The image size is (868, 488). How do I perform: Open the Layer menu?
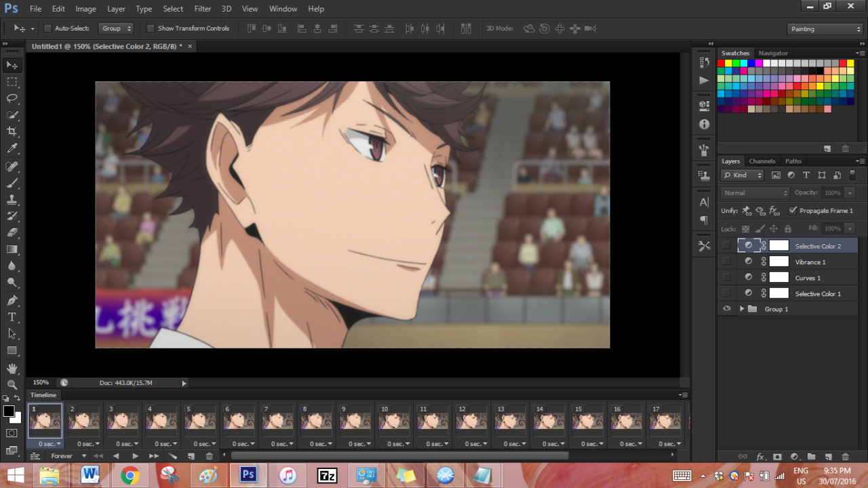[116, 9]
